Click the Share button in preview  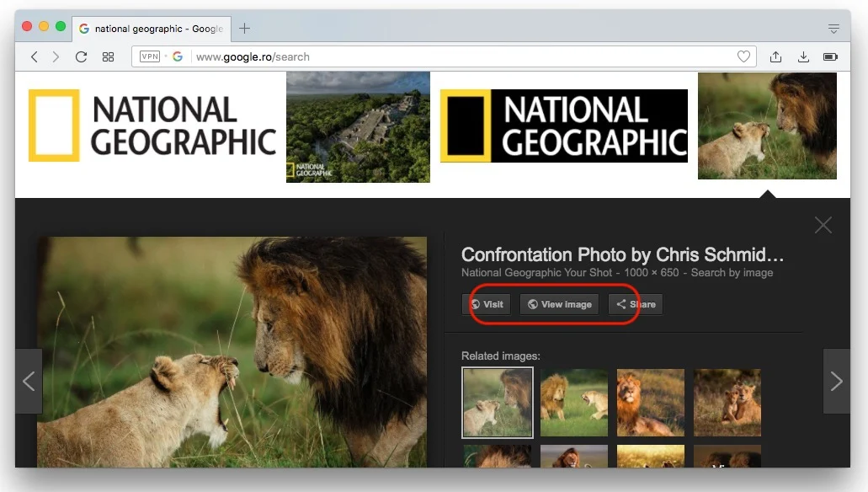[x=635, y=304]
